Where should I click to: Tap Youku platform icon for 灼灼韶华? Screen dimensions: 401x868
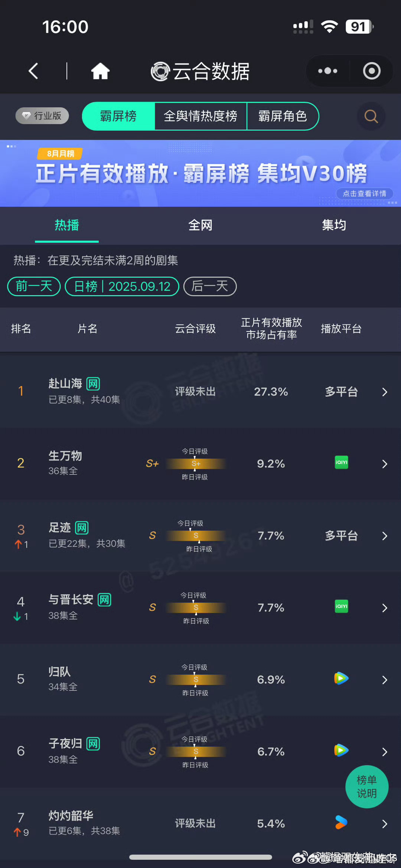[x=341, y=822]
